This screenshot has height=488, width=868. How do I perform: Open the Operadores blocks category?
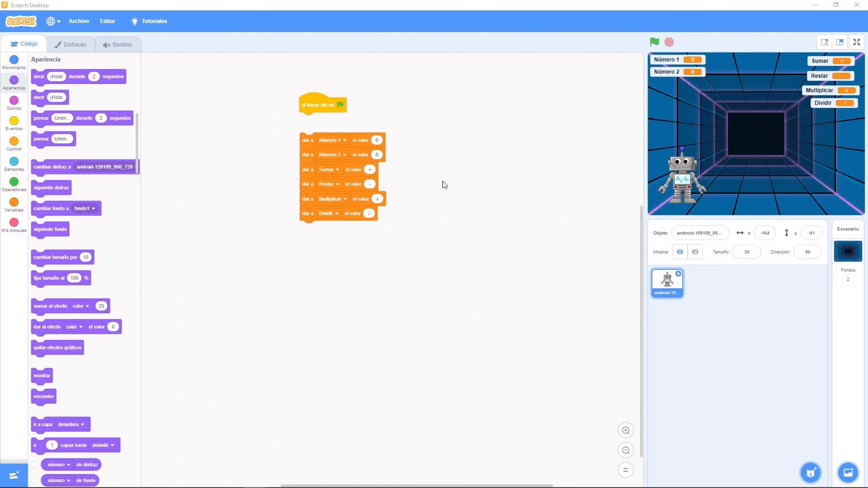tap(14, 184)
